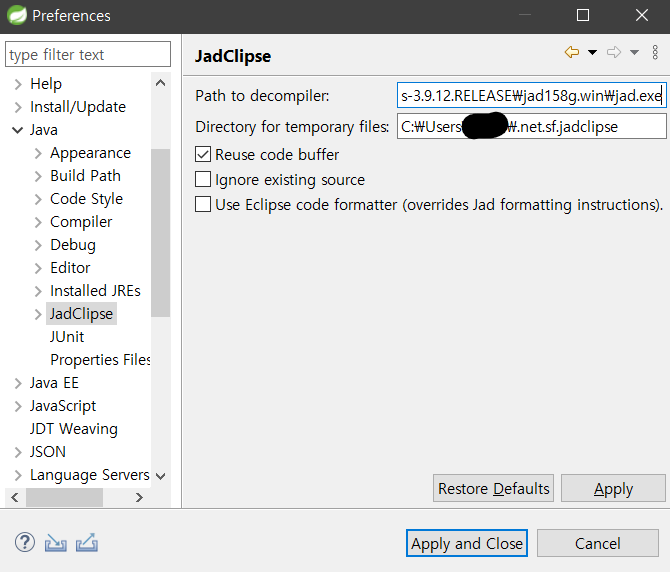The width and height of the screenshot is (670, 572).
Task: Select Code Style tree item
Action: [86, 199]
